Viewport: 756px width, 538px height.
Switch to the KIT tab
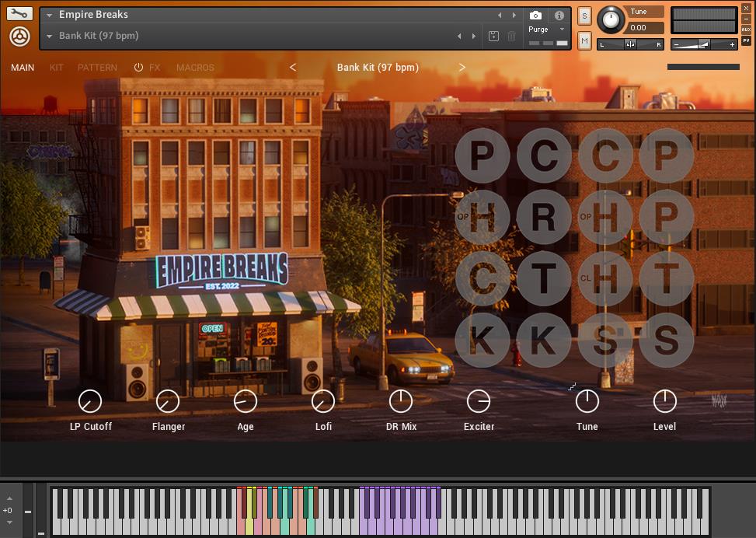coord(57,68)
